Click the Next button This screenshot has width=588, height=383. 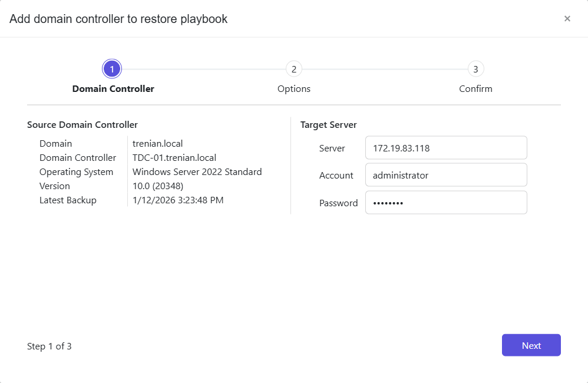[531, 345]
